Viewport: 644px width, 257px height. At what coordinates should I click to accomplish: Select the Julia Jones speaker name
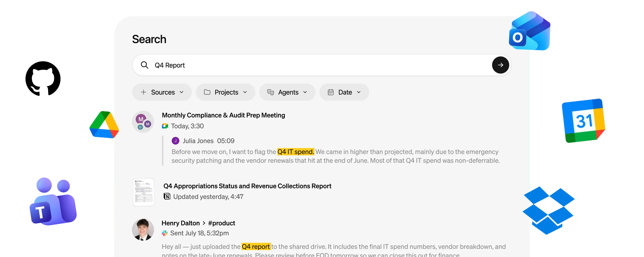[x=198, y=141]
